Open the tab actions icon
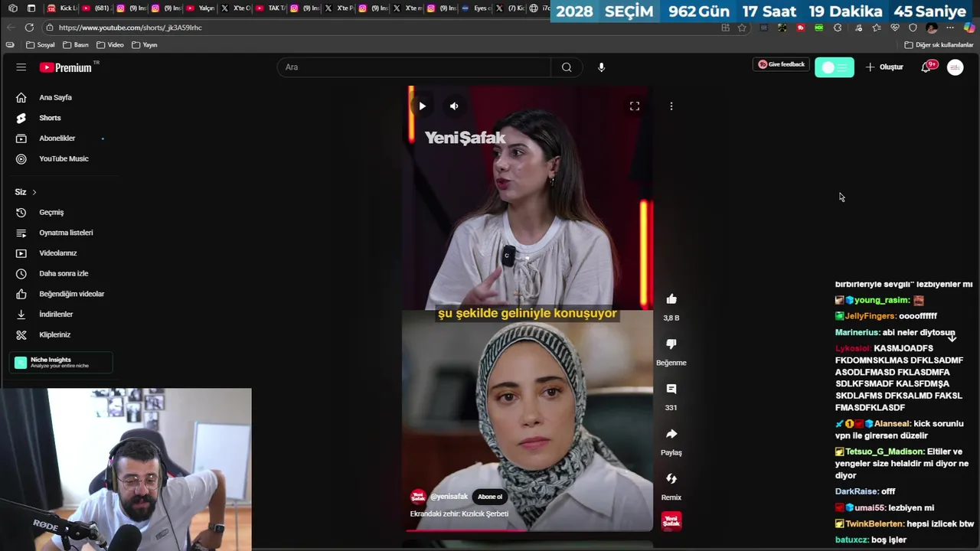This screenshot has width=980, height=551. tap(31, 8)
